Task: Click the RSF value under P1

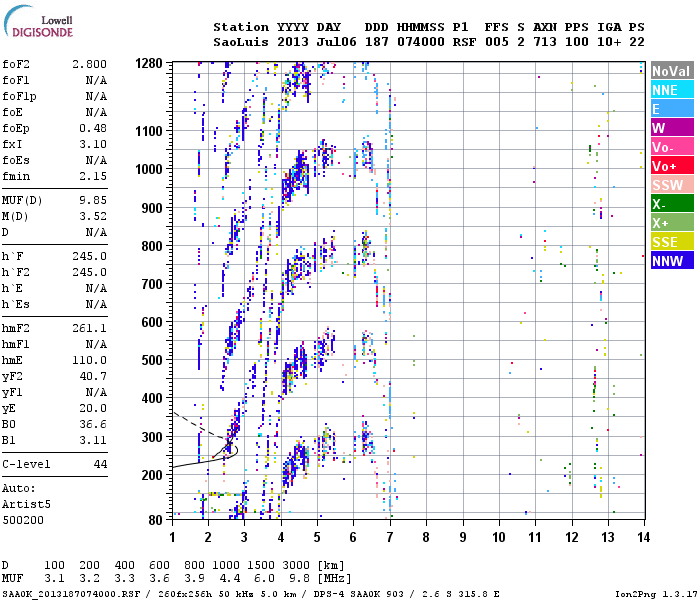Action: pos(464,42)
